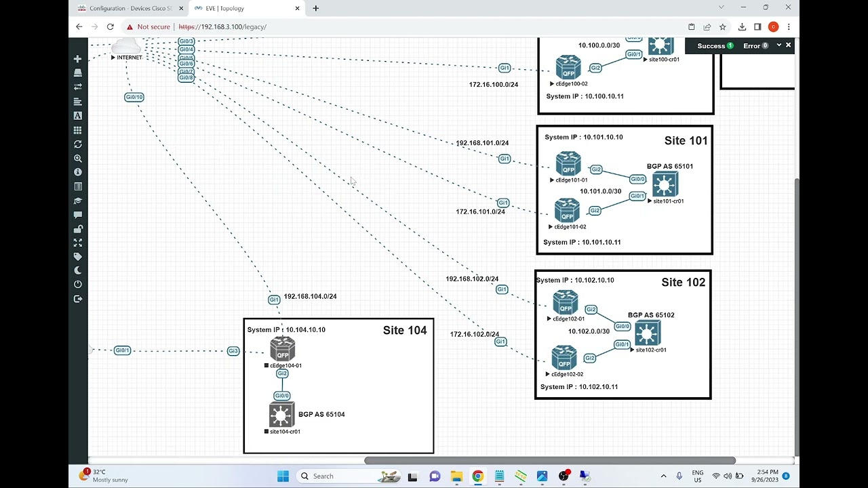Select the cEdge101-01 router node

pos(568,164)
